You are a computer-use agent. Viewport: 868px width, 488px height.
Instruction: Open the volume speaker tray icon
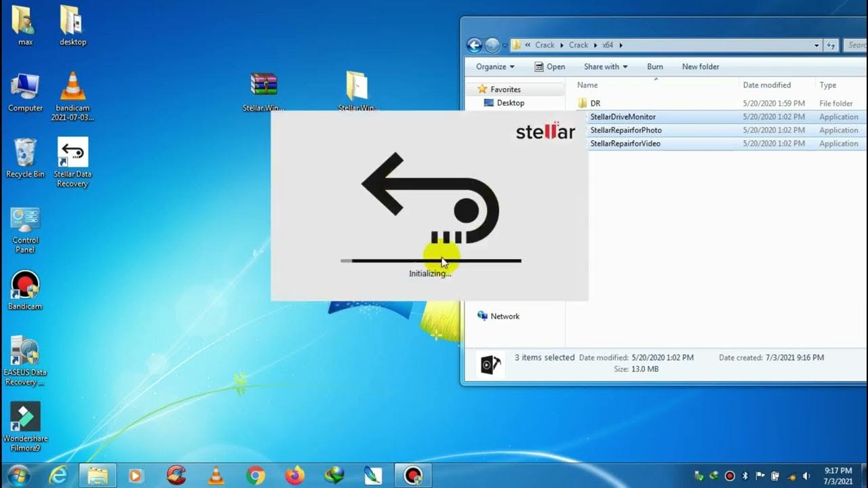[806, 476]
